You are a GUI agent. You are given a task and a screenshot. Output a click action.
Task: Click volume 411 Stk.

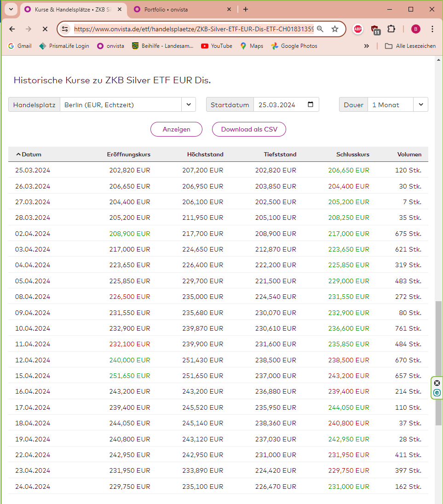coord(408,455)
